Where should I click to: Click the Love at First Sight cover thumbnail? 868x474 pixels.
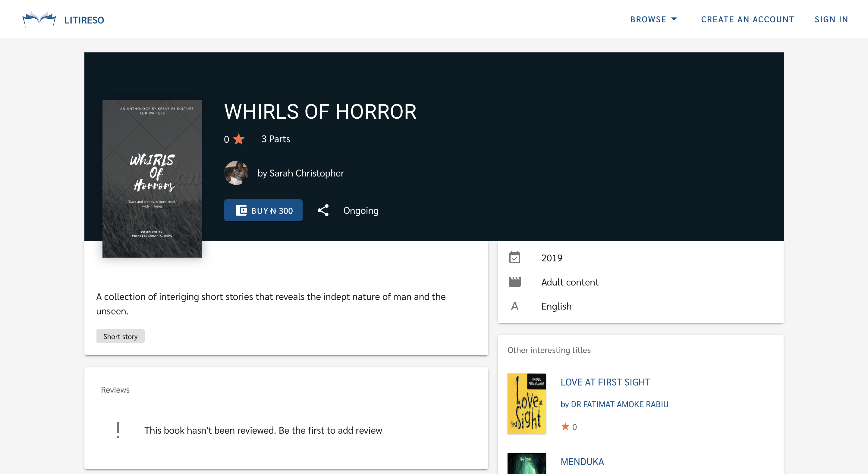point(526,403)
